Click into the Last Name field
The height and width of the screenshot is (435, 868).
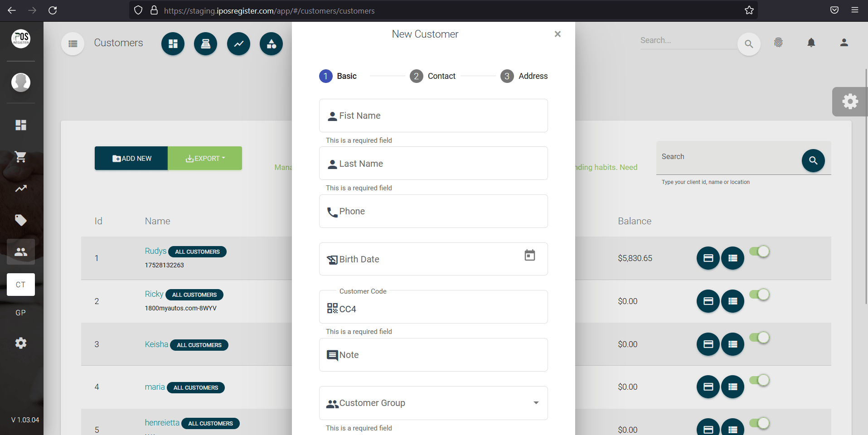point(433,164)
